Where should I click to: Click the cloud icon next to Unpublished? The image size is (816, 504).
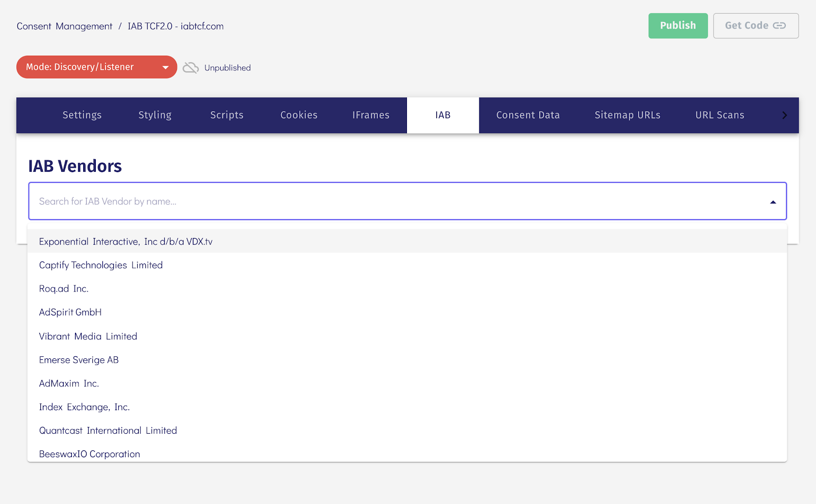coord(191,67)
